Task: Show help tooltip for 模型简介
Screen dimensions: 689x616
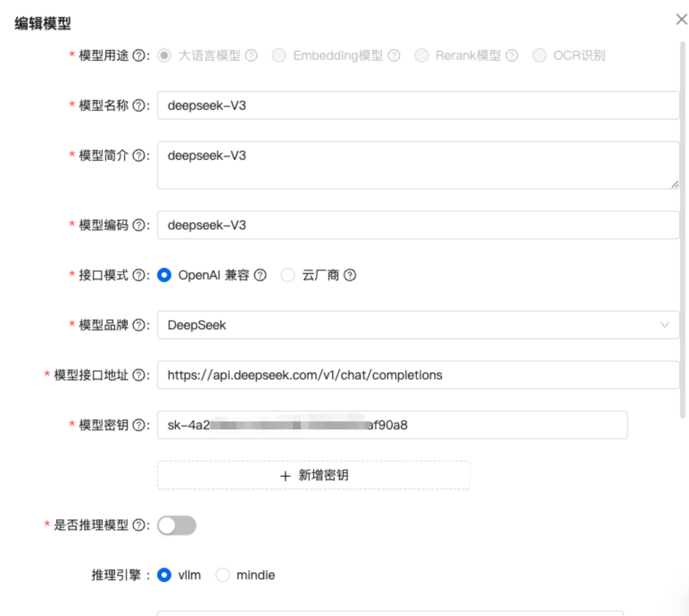Action: (x=140, y=155)
